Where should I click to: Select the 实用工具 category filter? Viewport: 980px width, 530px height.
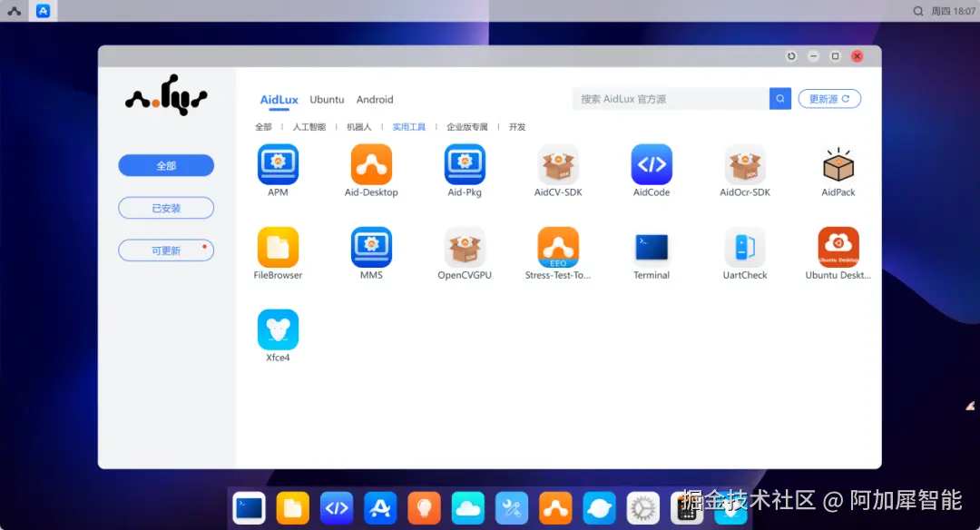(408, 127)
